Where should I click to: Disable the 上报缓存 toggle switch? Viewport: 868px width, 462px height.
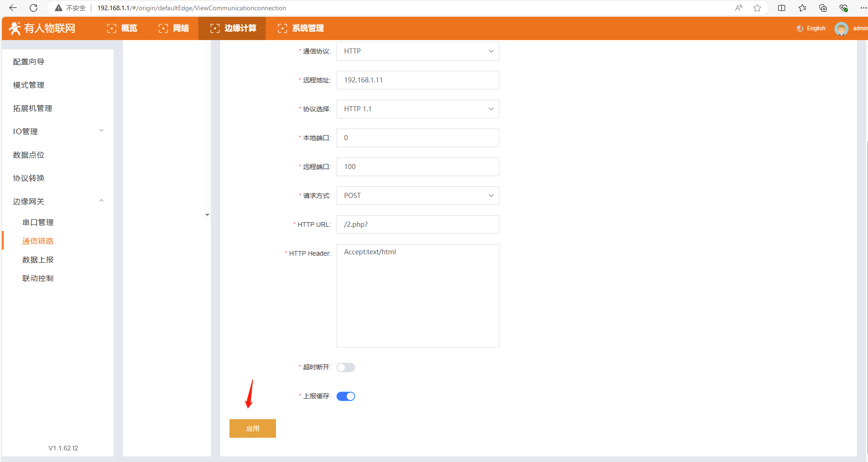tap(345, 396)
